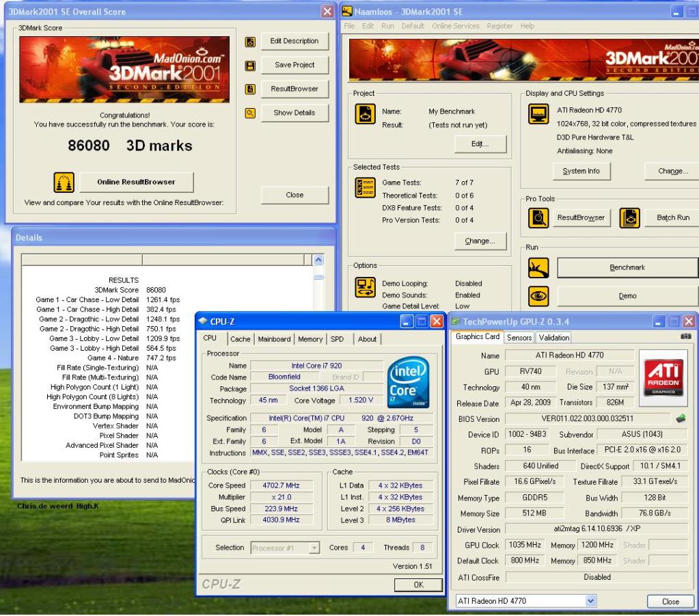
Task: Click the Online ResultBrowser yellow icon
Action: click(64, 183)
